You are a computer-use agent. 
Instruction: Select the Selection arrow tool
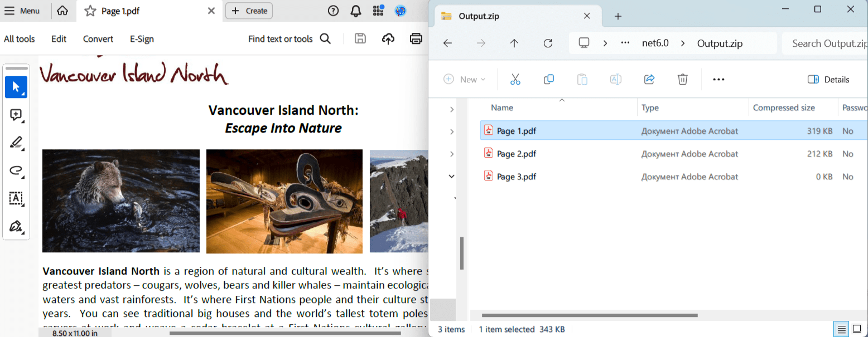[x=16, y=87]
